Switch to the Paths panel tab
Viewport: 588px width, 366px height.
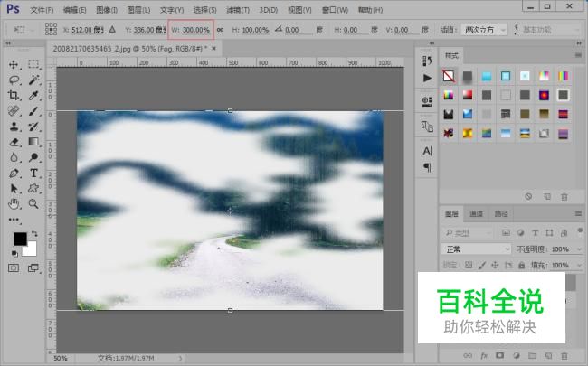pos(501,213)
